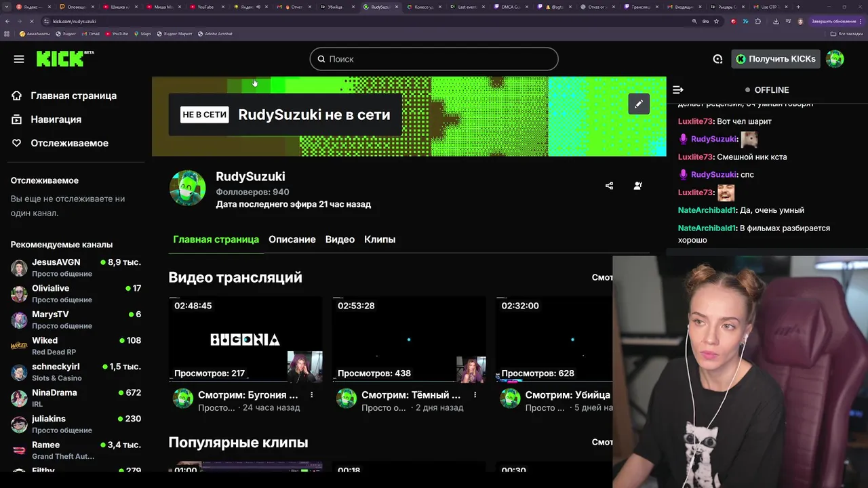Open the Adobe Acrobat bookmark

[x=215, y=33]
